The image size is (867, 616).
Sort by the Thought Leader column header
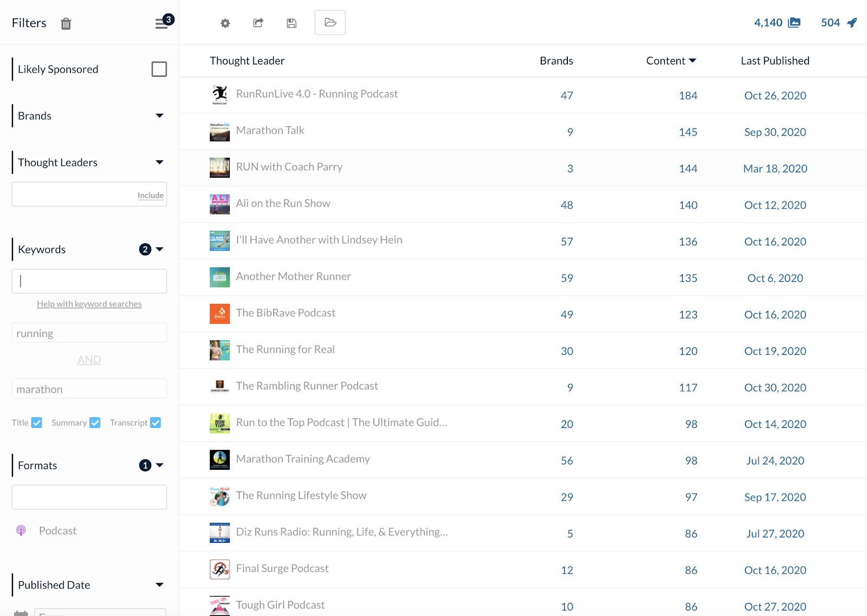(247, 61)
